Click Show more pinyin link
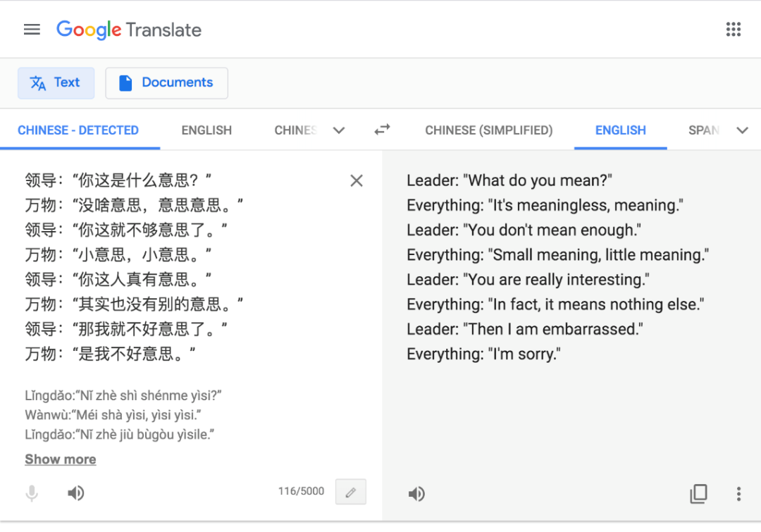The image size is (761, 532). [61, 459]
